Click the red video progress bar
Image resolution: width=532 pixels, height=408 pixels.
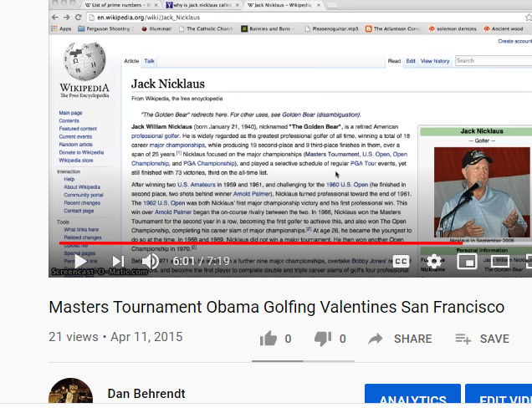coord(261,242)
